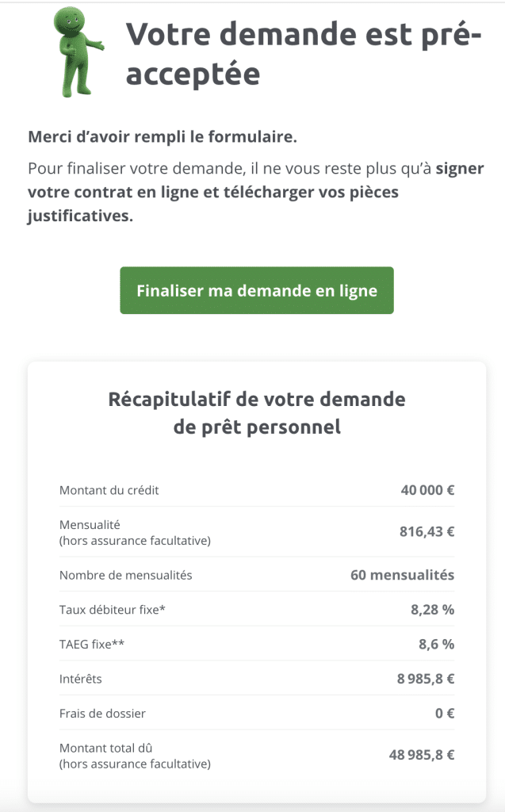The height and width of the screenshot is (812, 505).
Task: Click the Merci d'avoir rempli le formulaire text
Action: [x=163, y=136]
